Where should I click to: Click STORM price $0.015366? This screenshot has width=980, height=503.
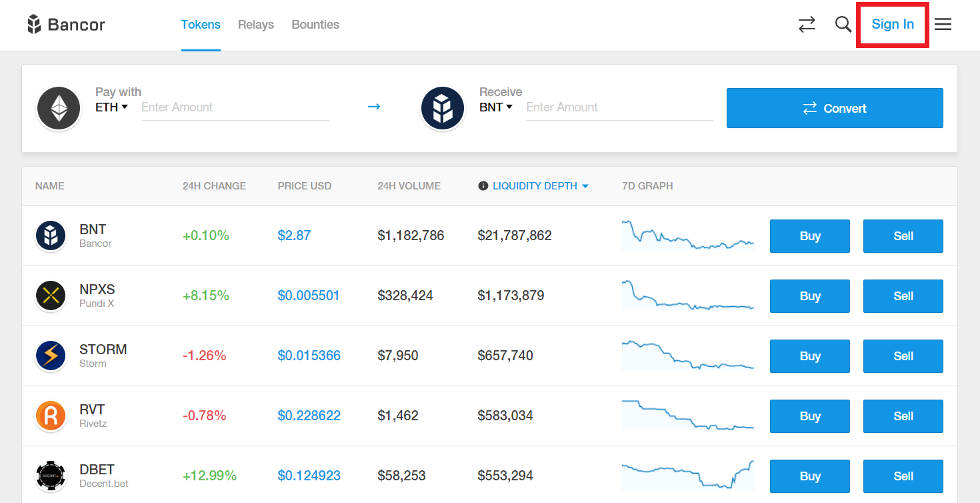[x=309, y=356]
